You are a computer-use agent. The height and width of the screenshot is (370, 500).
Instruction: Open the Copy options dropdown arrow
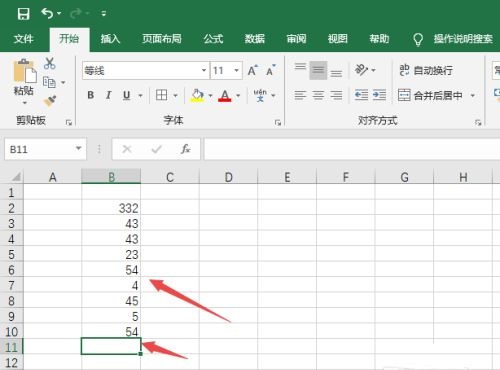(63, 82)
